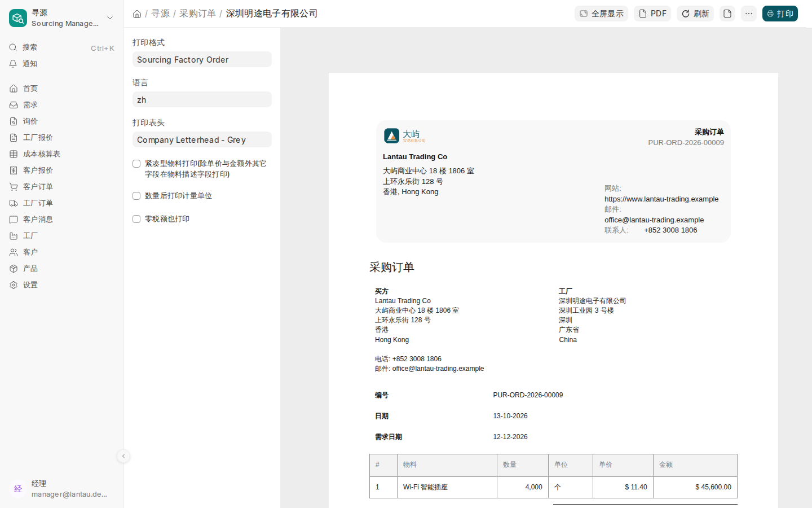Open the 客户 customers icon
Screen dimensions: 812x508
[14, 252]
